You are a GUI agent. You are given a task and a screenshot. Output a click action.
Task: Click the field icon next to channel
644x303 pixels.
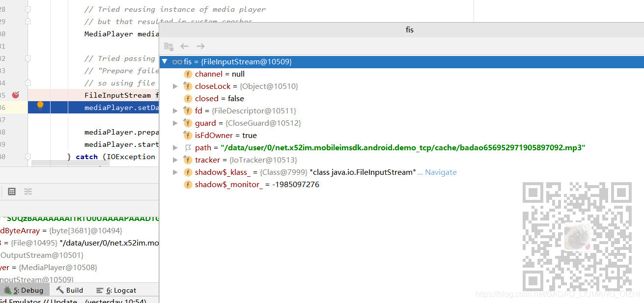188,74
